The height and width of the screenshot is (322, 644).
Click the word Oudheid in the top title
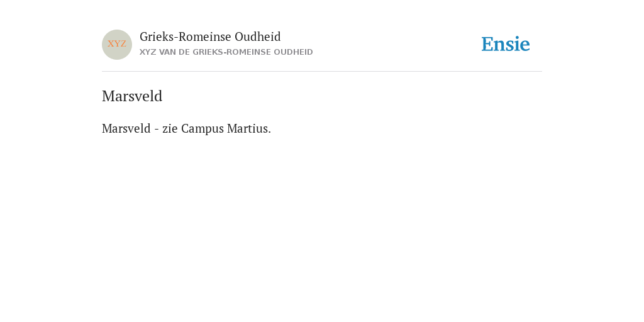click(x=258, y=36)
